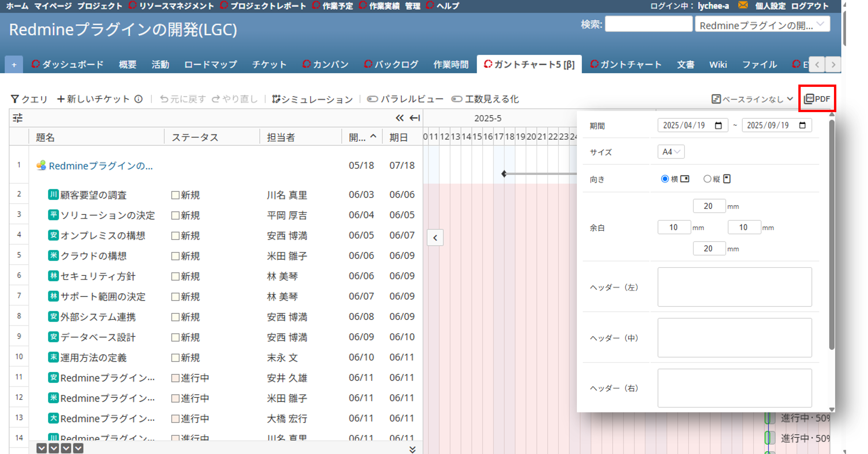This screenshot has height=454, width=868.
Task: Check the status box for 外部システム連携
Action: pyautogui.click(x=175, y=317)
